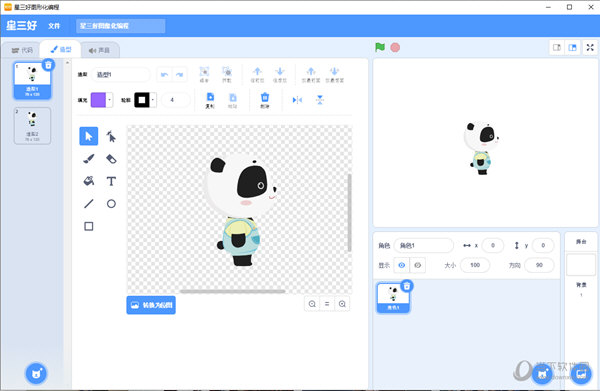Pick the Eraser tool
600x391 pixels.
tap(111, 159)
